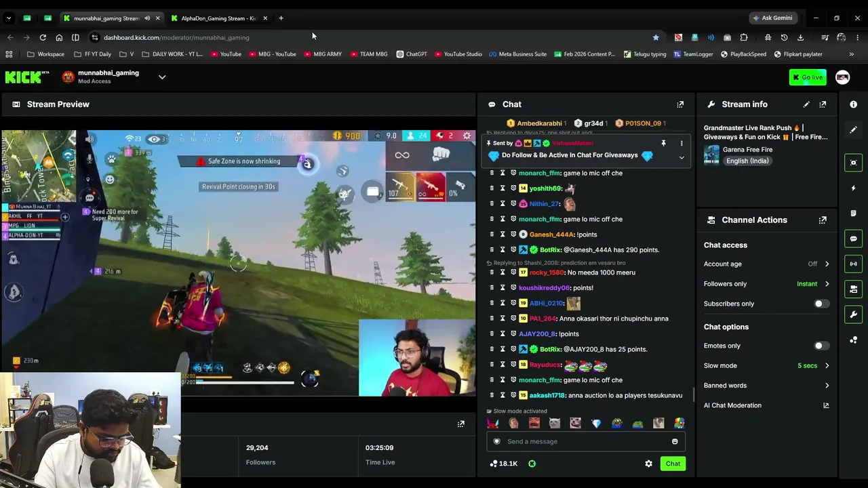The image size is (868, 488).
Task: Toggle the wrench icon in right sidebar
Action: 853,314
